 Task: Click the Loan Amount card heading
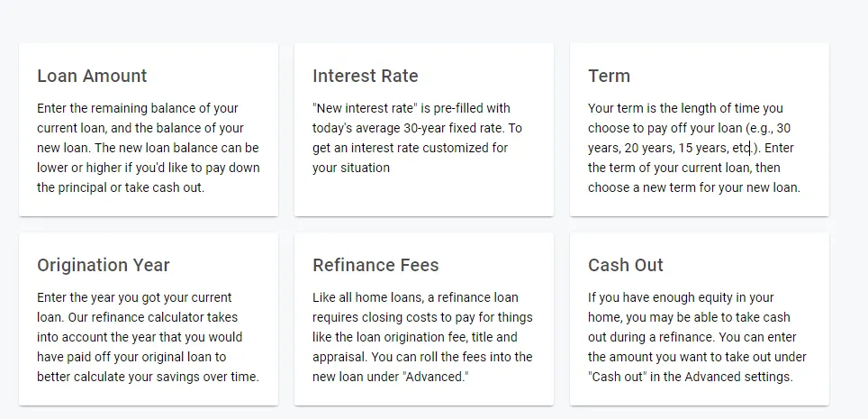tap(92, 76)
